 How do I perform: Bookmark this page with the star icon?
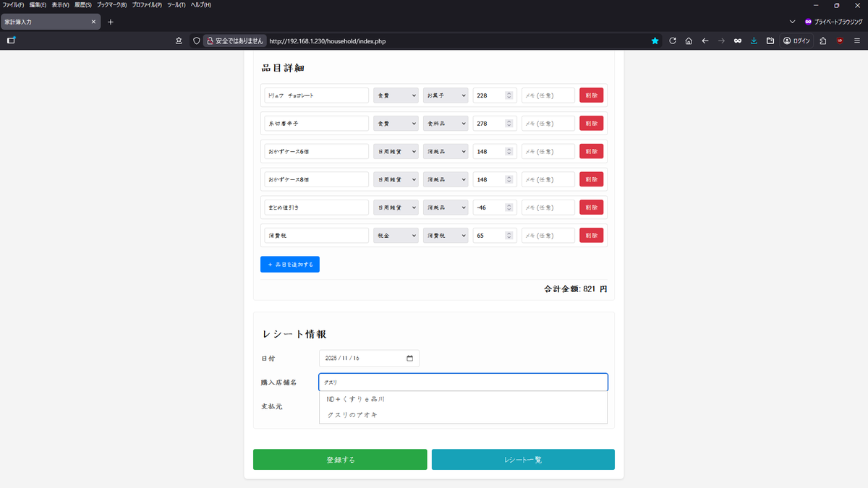click(655, 41)
